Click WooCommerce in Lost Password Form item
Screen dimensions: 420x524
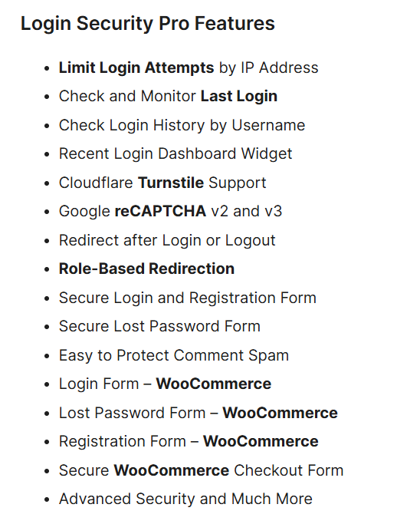tap(280, 413)
